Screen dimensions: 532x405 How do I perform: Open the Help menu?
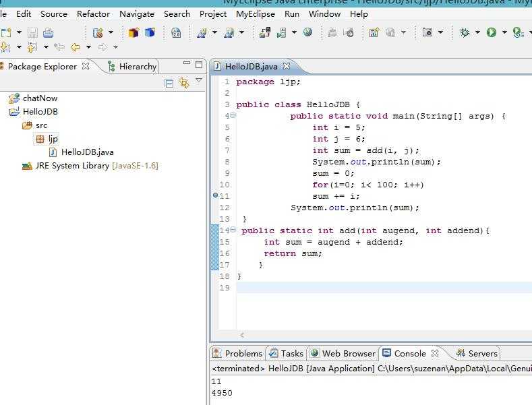(359, 14)
